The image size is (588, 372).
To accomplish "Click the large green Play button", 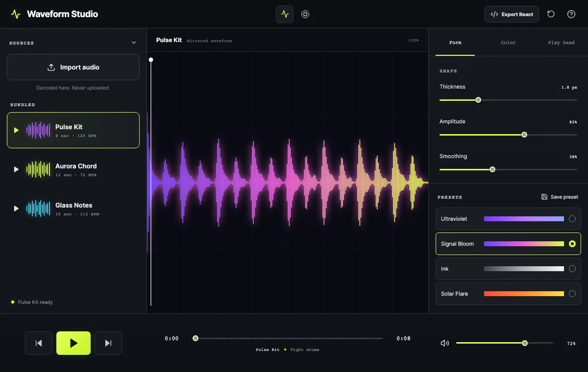I will click(73, 343).
